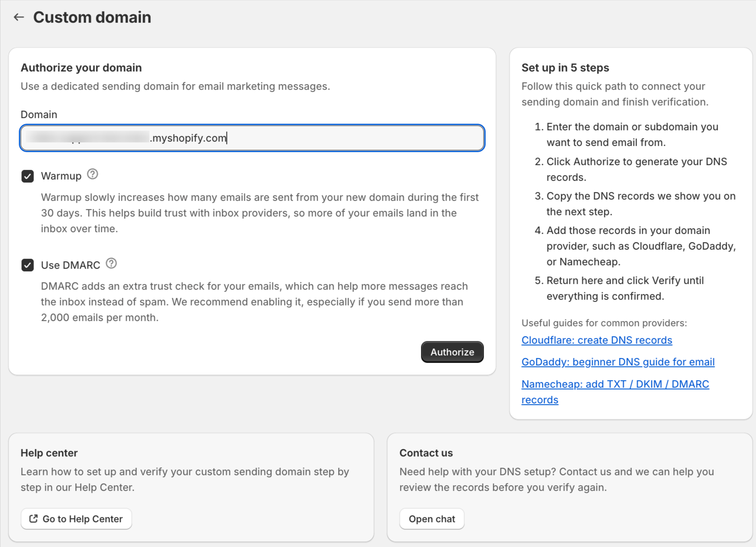Click the back arrow beside Custom domain
The height and width of the screenshot is (547, 756).
pyautogui.click(x=19, y=17)
